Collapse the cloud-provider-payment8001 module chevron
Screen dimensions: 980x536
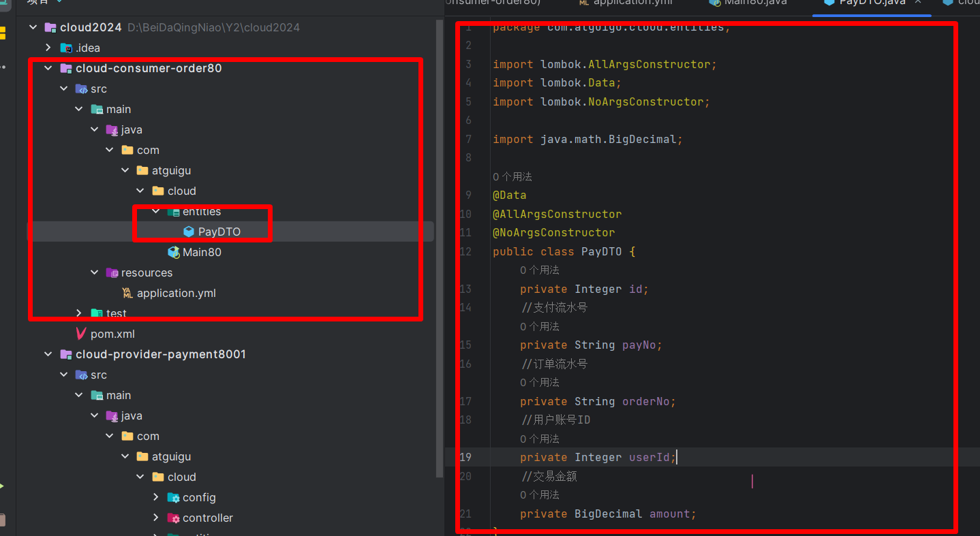[48, 354]
